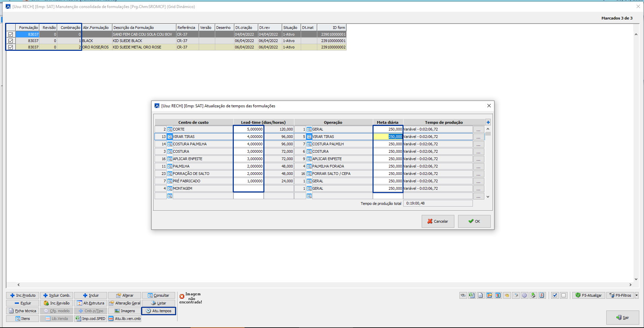Open operation lookup icon for VIRAR TIRAS row
Screen dimensions: 644x328
coord(309,137)
